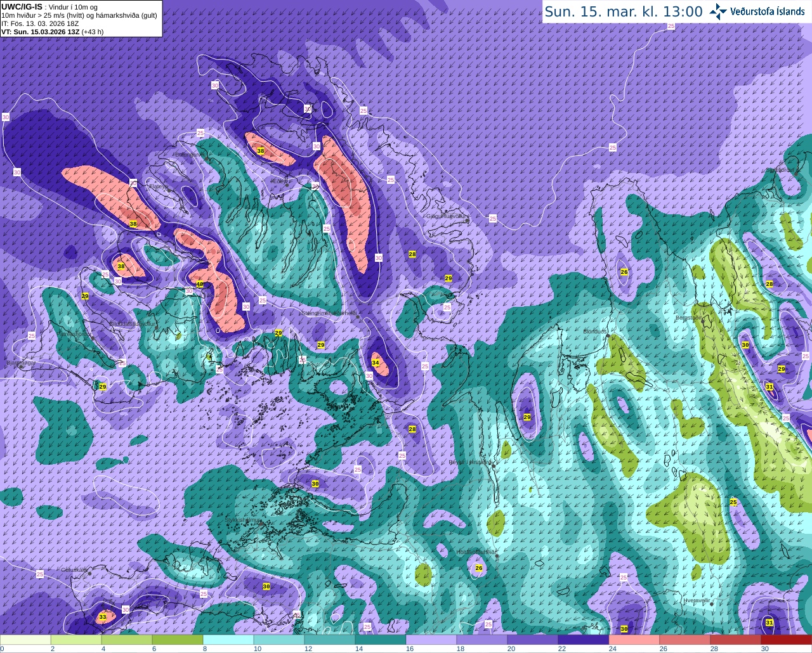
Task: Click the Gufuskálar station label
Action: 74,569
